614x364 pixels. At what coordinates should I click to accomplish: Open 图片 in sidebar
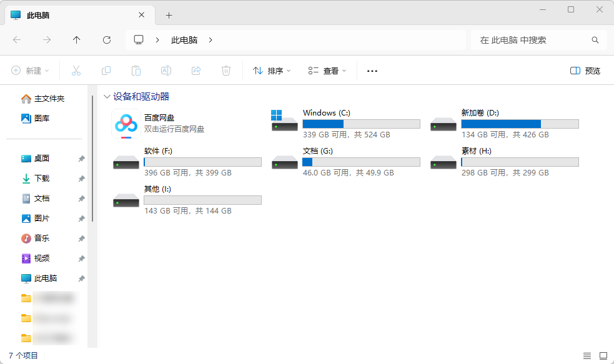pyautogui.click(x=35, y=219)
